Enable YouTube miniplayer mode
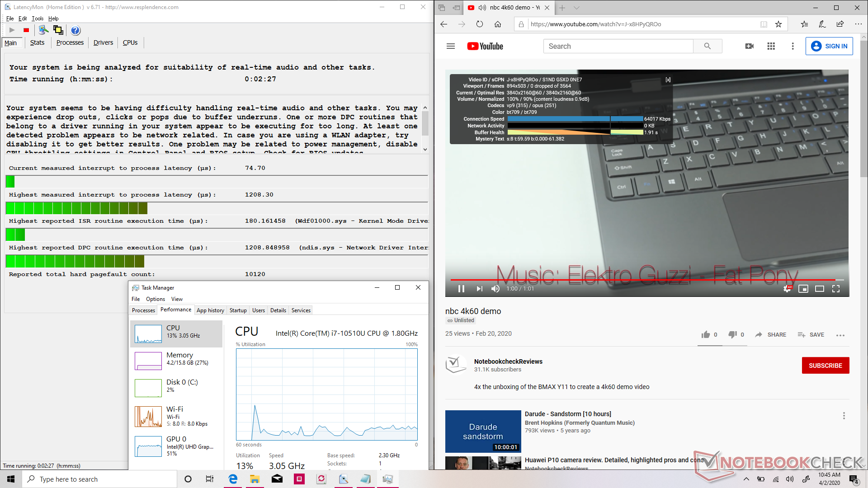Image resolution: width=868 pixels, height=488 pixels. [803, 289]
